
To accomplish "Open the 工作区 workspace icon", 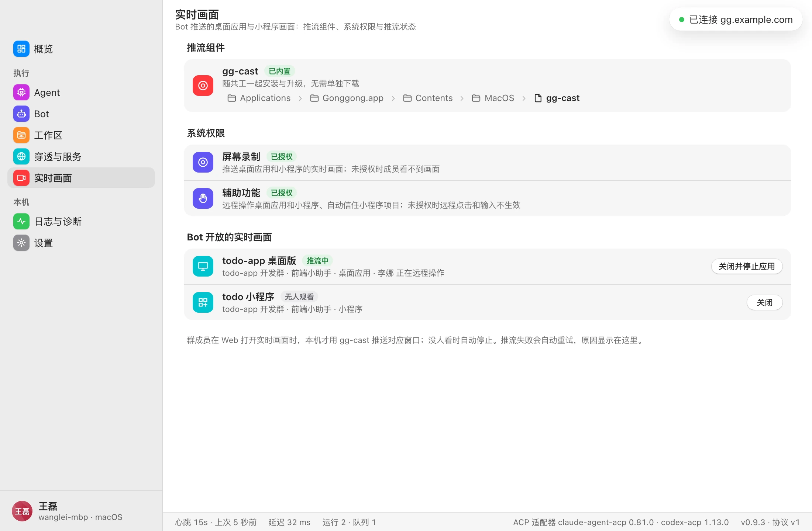I will click(21, 135).
